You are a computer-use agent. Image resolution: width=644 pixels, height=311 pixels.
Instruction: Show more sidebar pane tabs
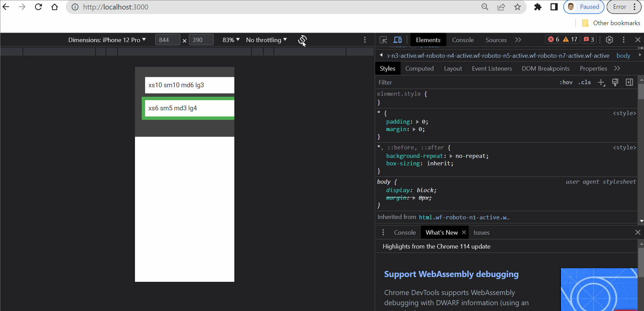(617, 69)
